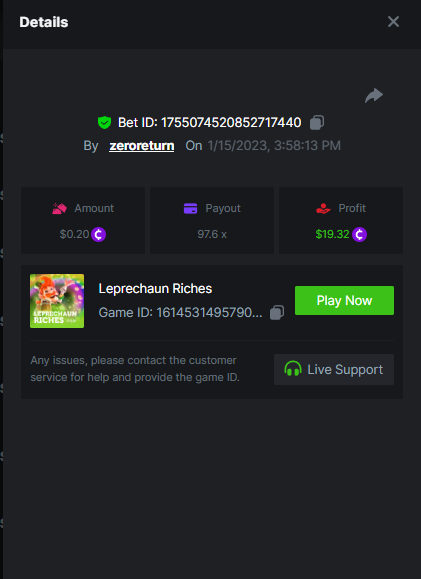421x579 pixels.
Task: Open the zeroreturn user profile
Action: pos(142,145)
